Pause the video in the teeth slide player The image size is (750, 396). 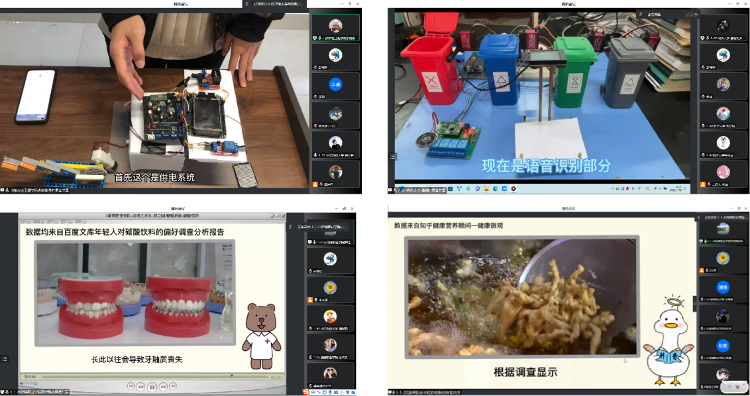(x=152, y=386)
